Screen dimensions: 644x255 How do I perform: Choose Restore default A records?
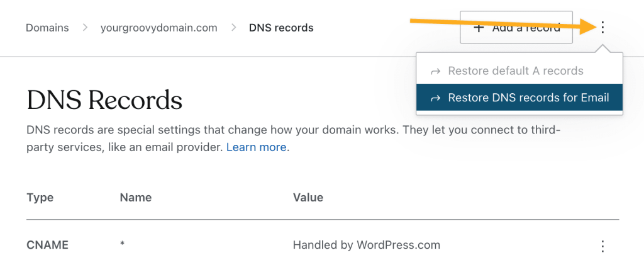[x=519, y=71]
